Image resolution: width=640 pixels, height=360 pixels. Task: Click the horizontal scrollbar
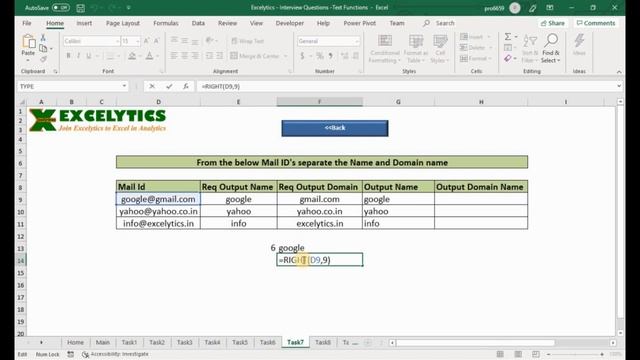475,343
